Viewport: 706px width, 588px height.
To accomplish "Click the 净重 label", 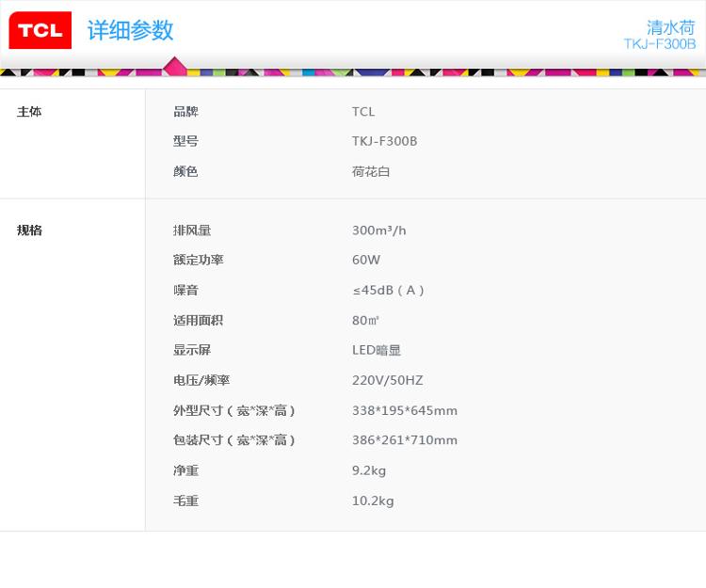I will point(186,470).
